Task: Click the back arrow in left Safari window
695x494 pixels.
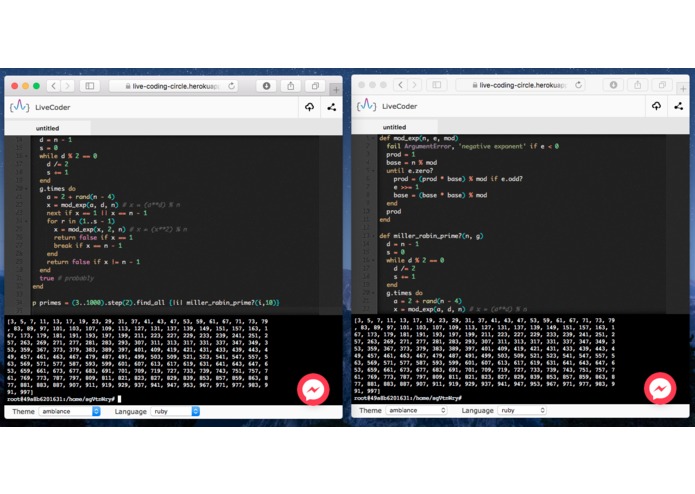Action: point(54,86)
